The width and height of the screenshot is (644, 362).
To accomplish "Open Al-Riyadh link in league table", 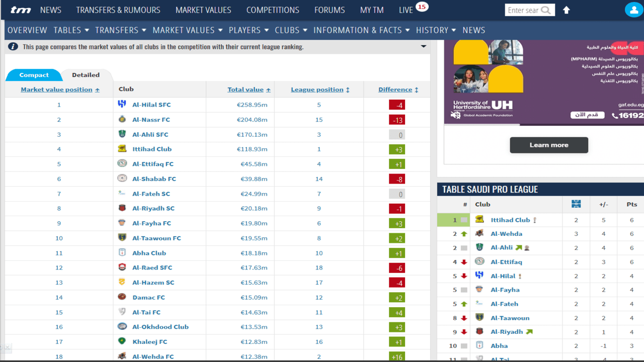I will [x=507, y=332].
